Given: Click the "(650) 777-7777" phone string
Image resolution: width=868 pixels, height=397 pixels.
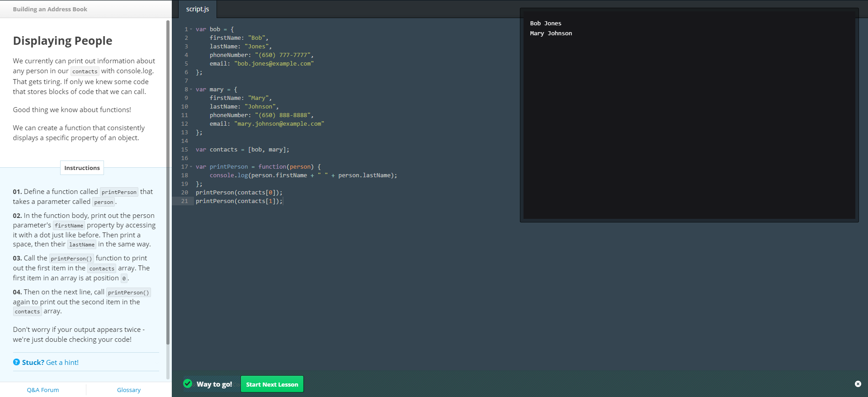Looking at the screenshot, I should click(x=283, y=55).
